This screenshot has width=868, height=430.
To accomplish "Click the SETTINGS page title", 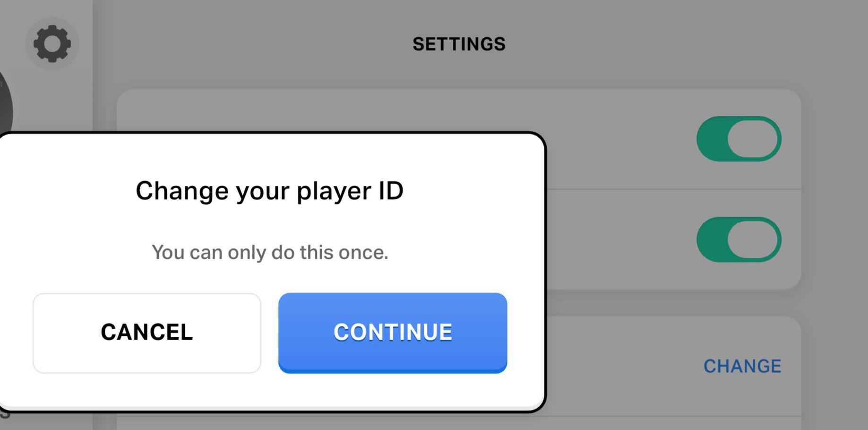I will point(459,44).
